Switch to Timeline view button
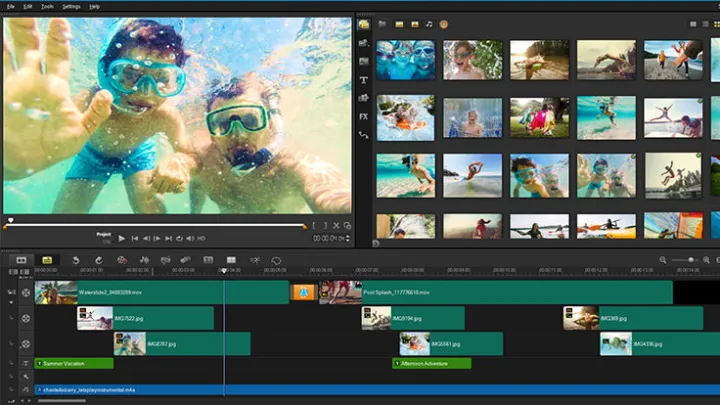Viewport: 720px width, 405px height. point(46,260)
